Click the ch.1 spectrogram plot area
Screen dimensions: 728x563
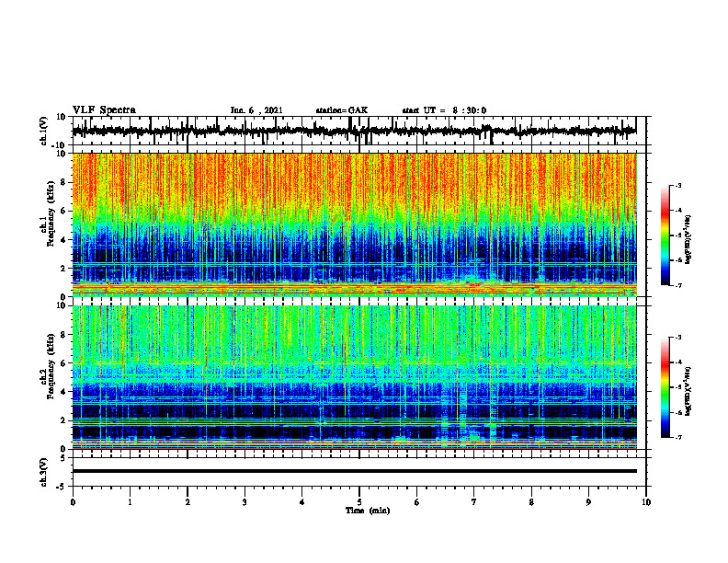click(x=355, y=224)
